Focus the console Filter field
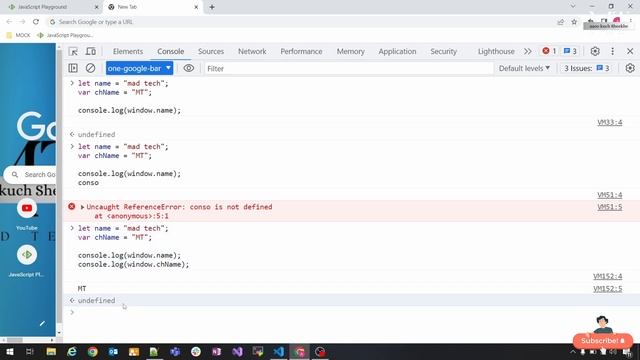 (349, 68)
